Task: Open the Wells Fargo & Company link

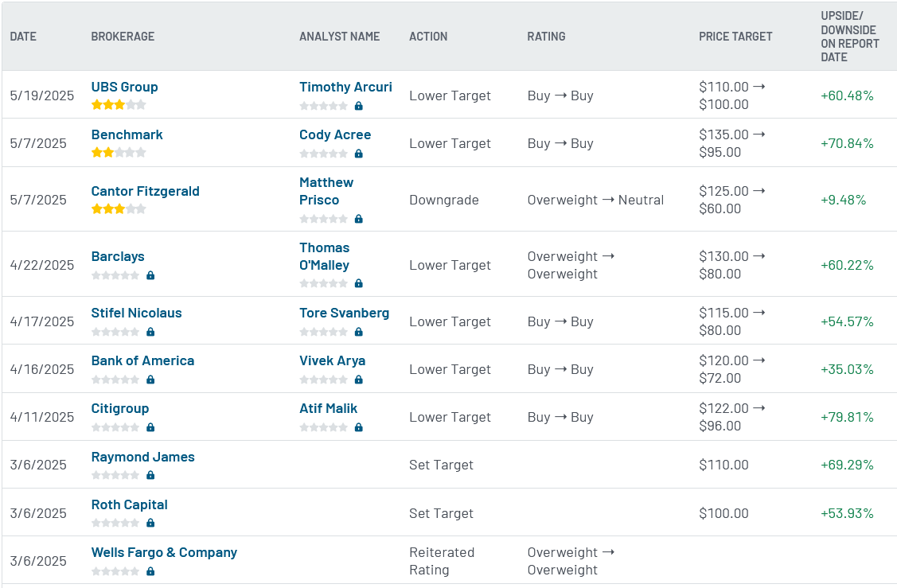Action: [x=164, y=552]
